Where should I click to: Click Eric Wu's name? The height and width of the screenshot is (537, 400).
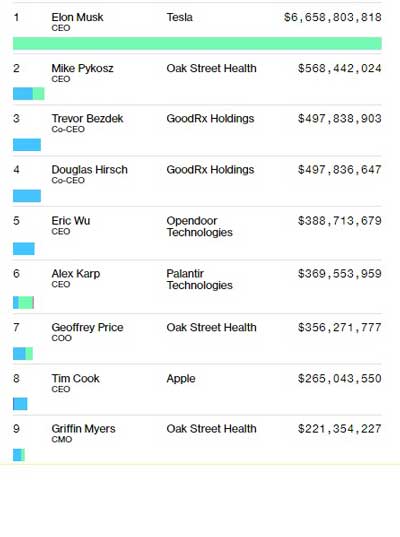click(x=71, y=221)
